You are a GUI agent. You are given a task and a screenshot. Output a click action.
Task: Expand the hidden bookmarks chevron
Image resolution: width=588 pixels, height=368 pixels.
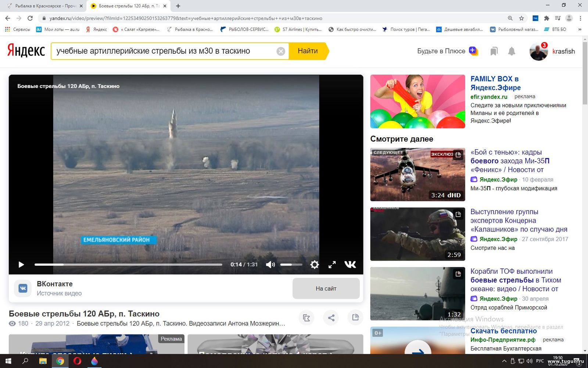pyautogui.click(x=580, y=29)
